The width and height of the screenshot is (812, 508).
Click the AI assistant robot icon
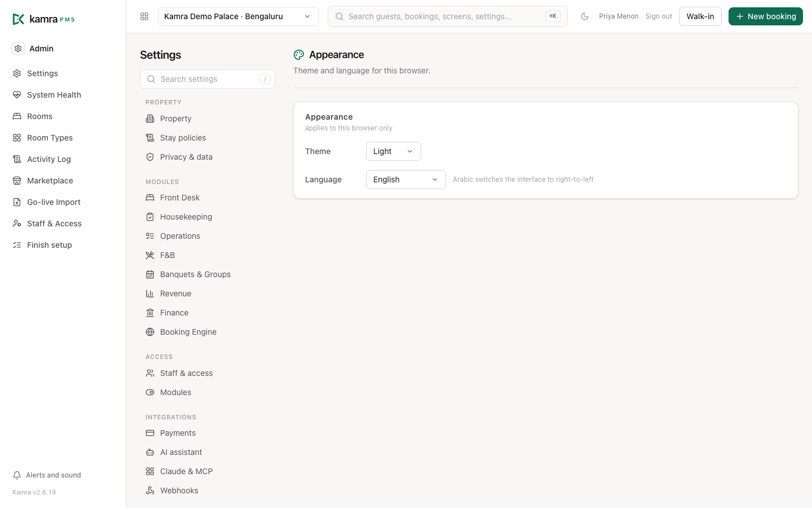point(150,452)
